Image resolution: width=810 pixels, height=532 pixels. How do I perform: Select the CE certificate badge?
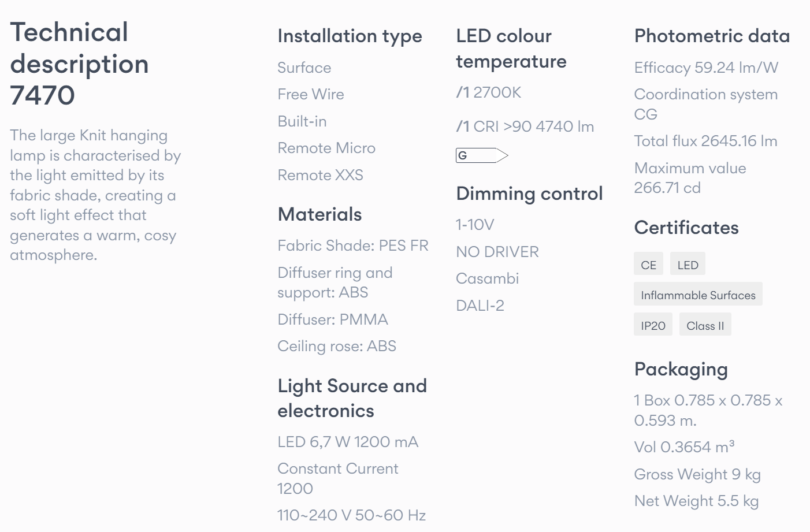(648, 265)
